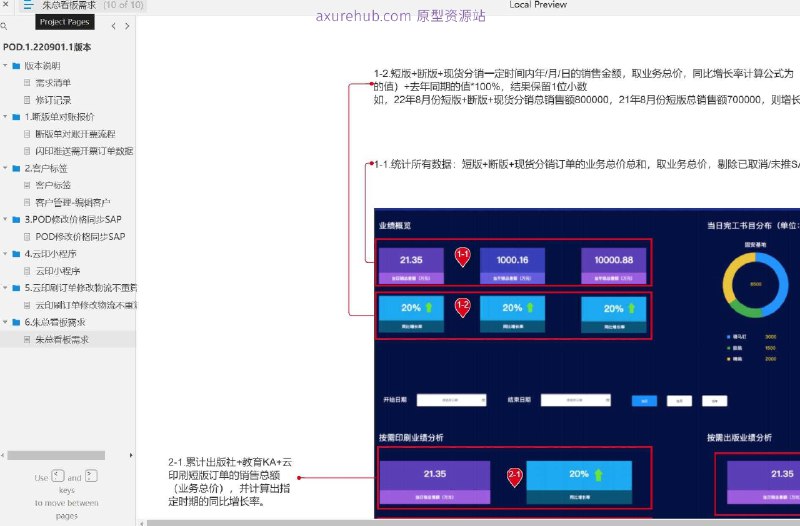Collapse the 1.断版单对账报价 folder arrow
This screenshot has height=526, width=800.
click(5, 117)
